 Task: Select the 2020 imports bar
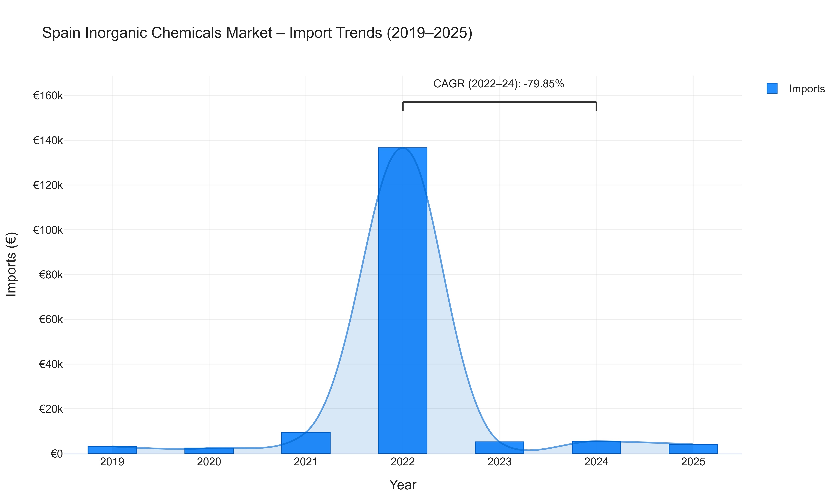(209, 451)
